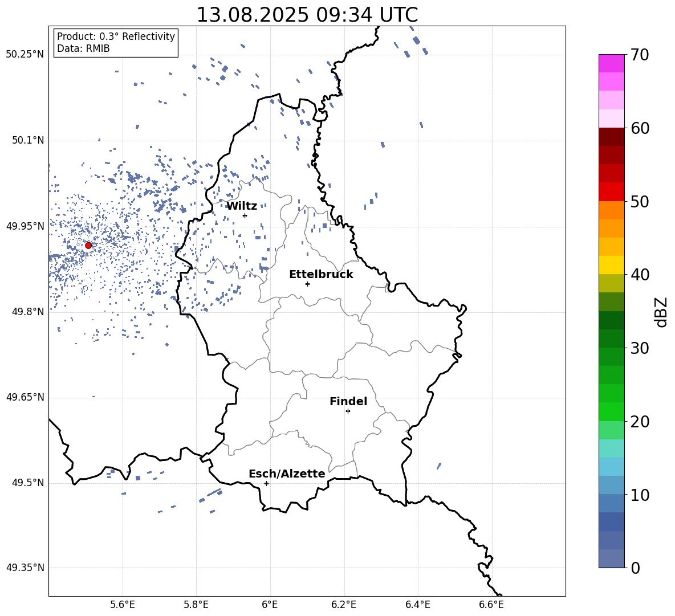Click the Wiltz station cross marker
This screenshot has height=616, width=675.
[x=245, y=215]
